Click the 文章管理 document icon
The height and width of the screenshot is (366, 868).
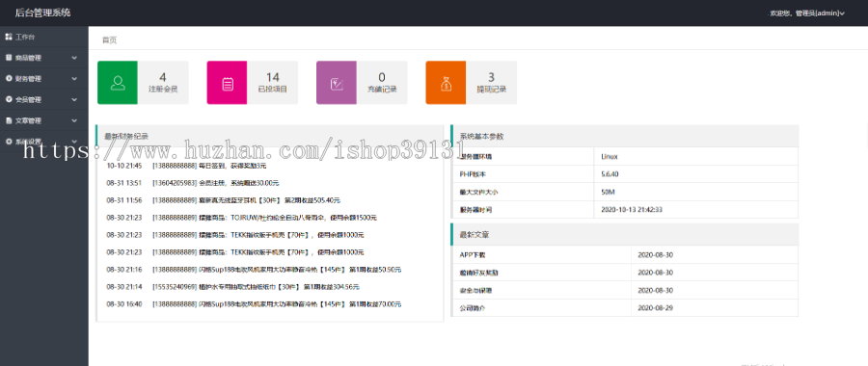9,120
